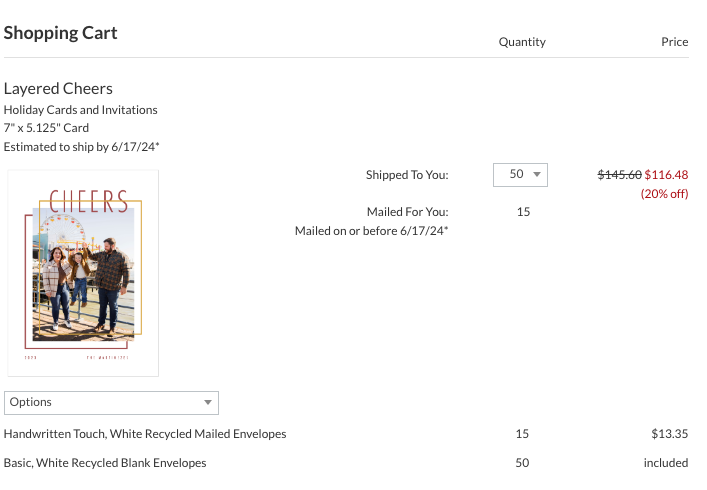Viewport: 707px width, 490px height.
Task: Click the arrow beside quantity 50
Action: click(x=537, y=174)
